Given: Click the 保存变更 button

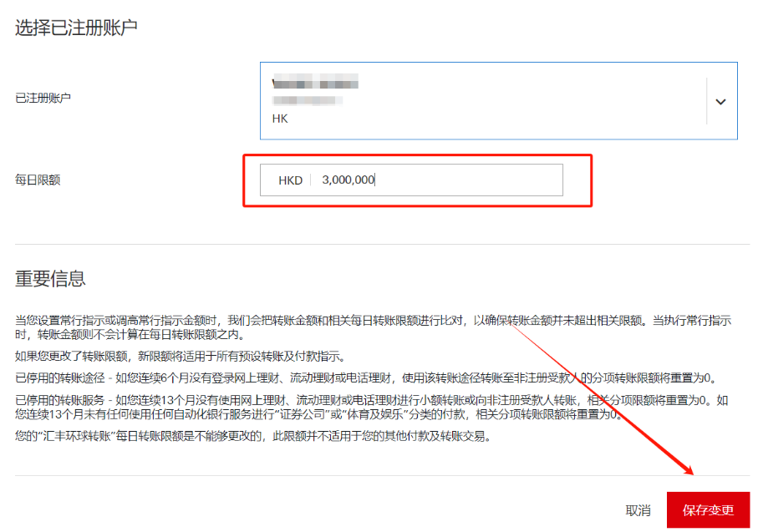Looking at the screenshot, I should (708, 509).
